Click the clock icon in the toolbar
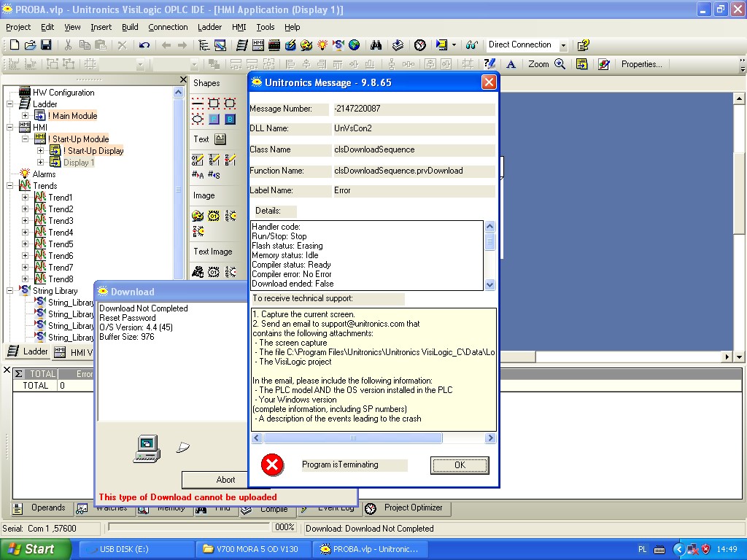Image resolution: width=747 pixels, height=560 pixels. coord(419,44)
